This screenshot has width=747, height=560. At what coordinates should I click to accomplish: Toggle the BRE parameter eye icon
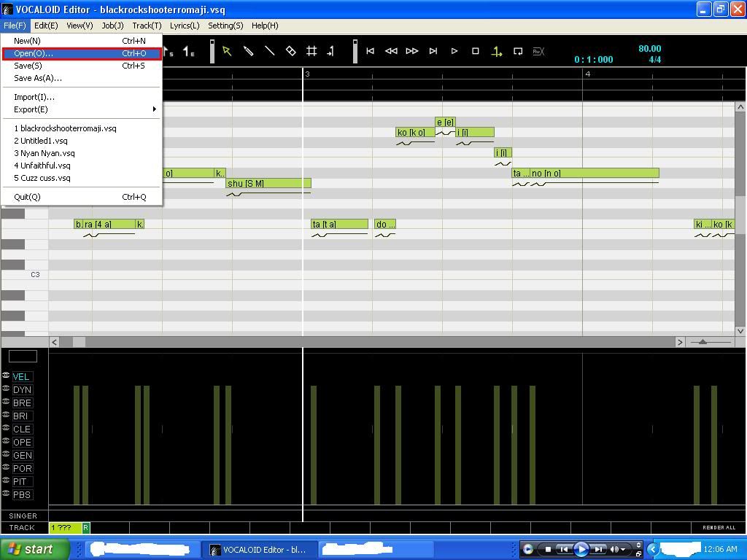[6, 402]
